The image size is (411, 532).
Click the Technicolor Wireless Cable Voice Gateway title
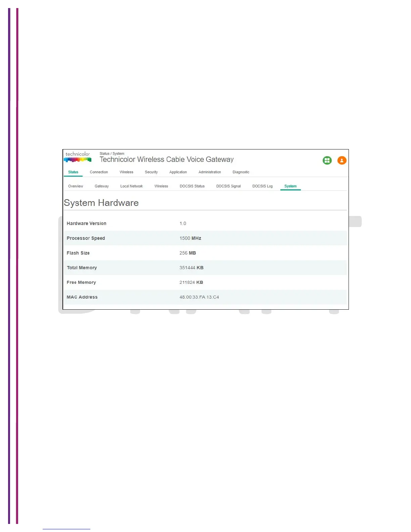167,160
